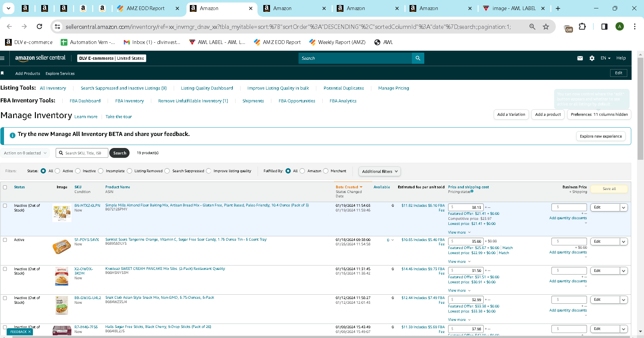Open the messages envelope icon
644x338 pixels.
[x=580, y=58]
